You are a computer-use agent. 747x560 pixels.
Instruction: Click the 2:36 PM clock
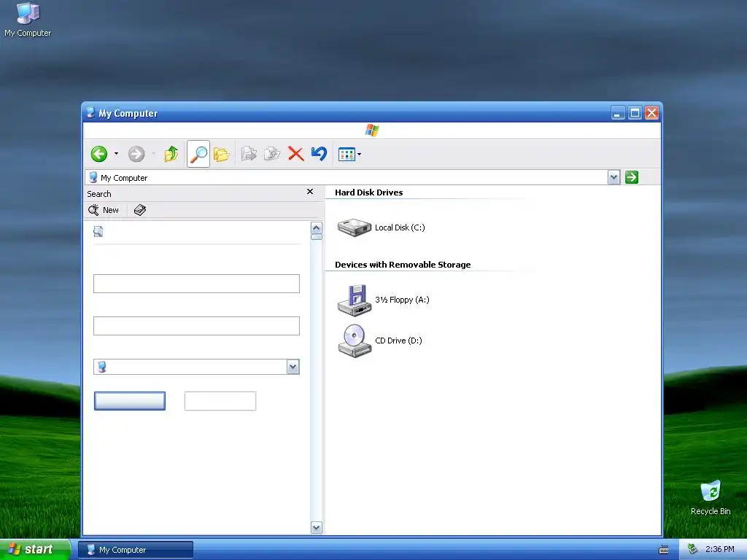[x=720, y=550]
